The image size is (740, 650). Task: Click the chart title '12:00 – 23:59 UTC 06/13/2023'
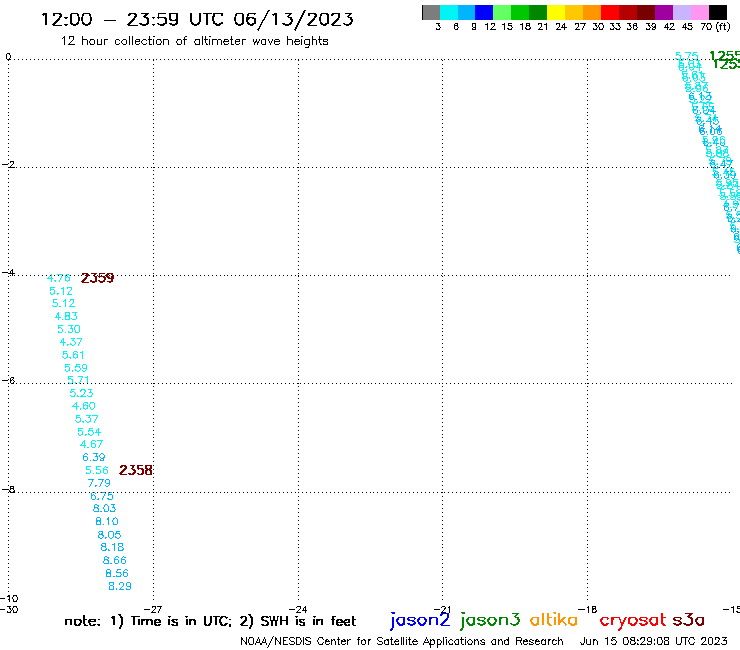tap(197, 19)
